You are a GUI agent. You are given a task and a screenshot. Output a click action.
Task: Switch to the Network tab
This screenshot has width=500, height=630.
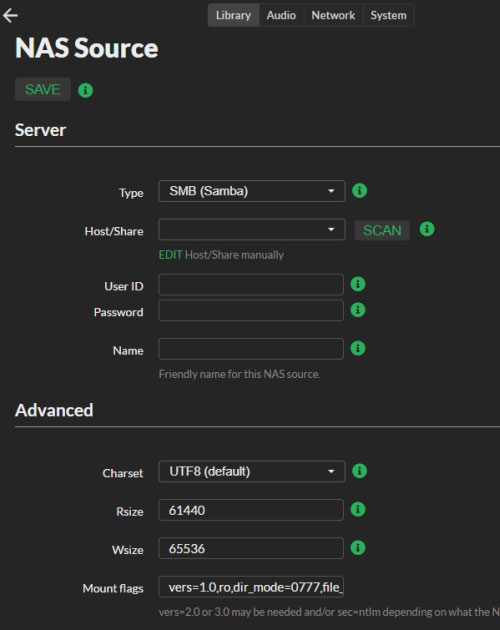pyautogui.click(x=333, y=15)
